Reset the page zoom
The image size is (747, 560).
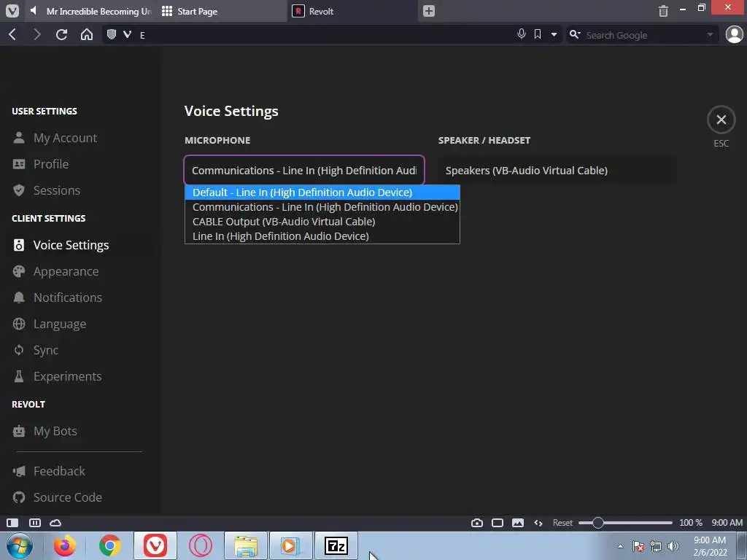pos(562,523)
